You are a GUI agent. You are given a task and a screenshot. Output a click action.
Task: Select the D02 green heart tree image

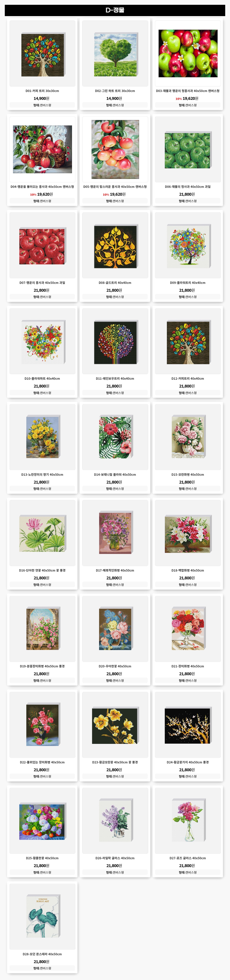[115, 54]
